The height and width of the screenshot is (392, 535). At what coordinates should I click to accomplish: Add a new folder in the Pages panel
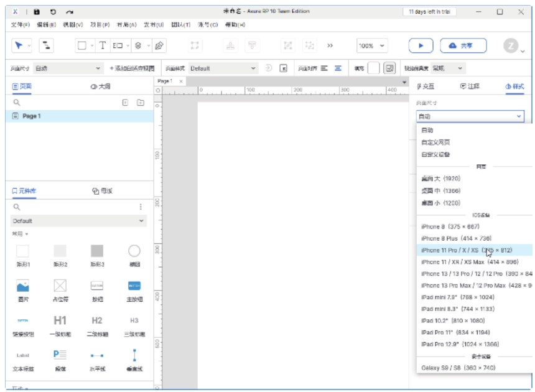click(140, 102)
